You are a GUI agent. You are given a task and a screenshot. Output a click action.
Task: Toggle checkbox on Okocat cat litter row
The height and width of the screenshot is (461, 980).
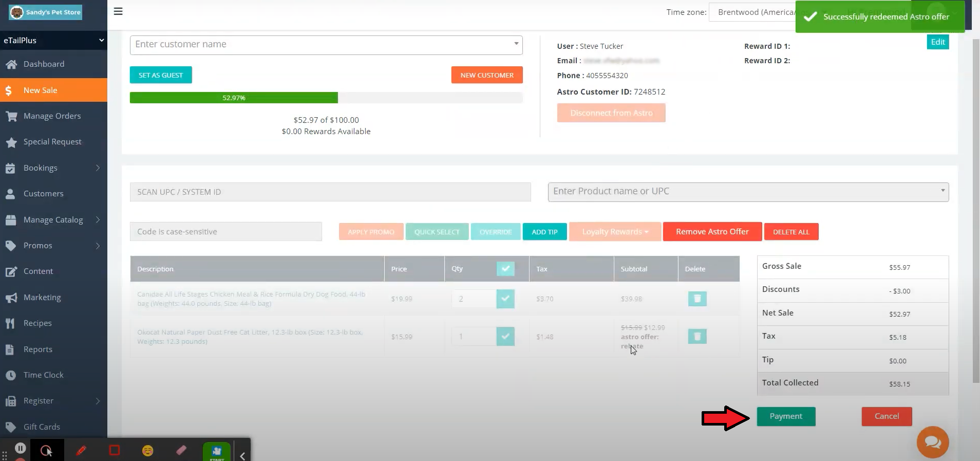coord(505,337)
